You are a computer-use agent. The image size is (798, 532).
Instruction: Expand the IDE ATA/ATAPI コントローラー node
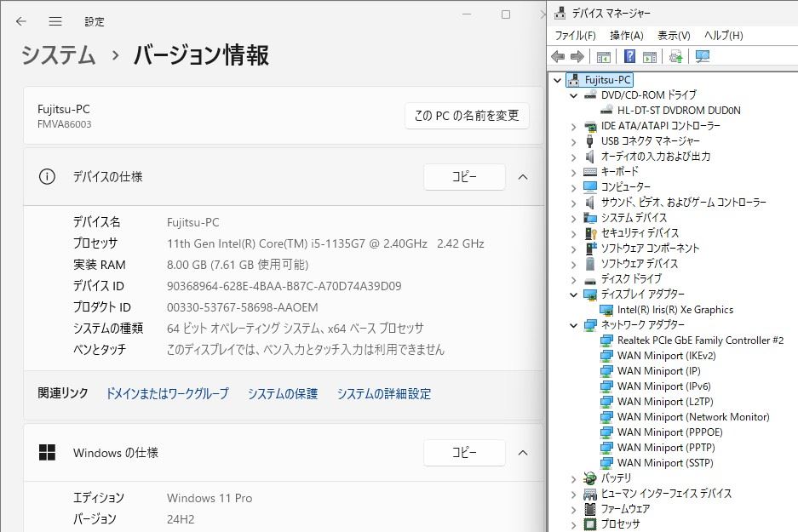click(573, 127)
